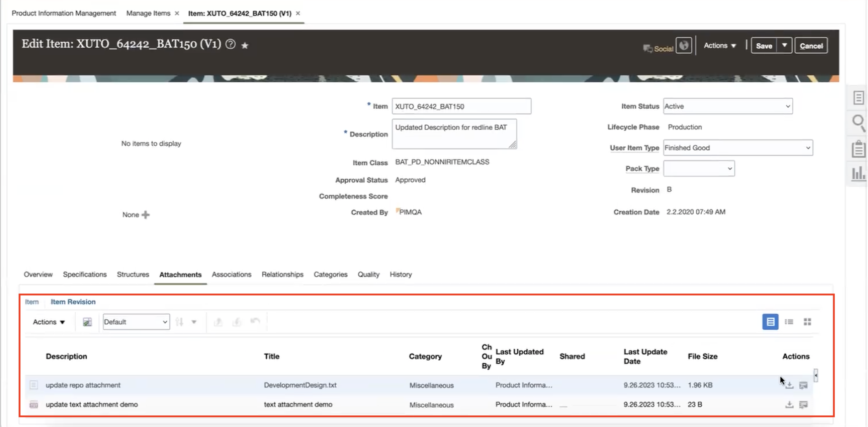868x427 pixels.
Task: Click the Last Update Date column header
Action: point(645,356)
